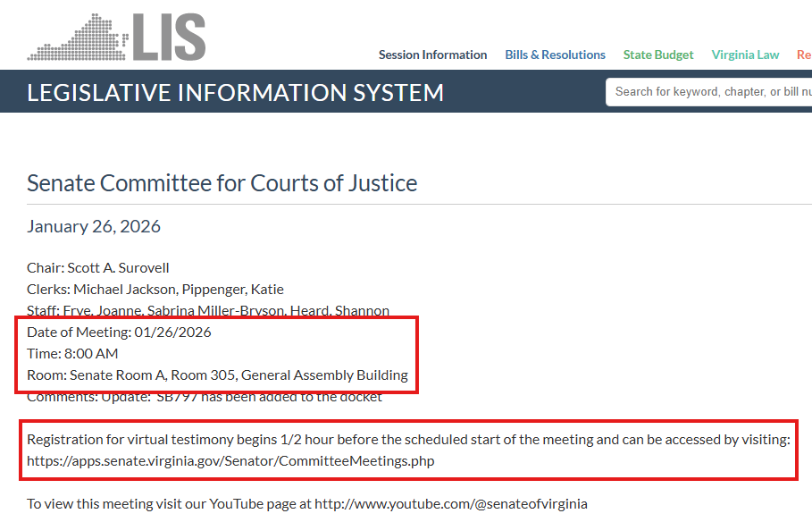Open the apps.senate.virginia.gov CommitteeMeetings link
The image size is (812, 522).
click(x=230, y=461)
